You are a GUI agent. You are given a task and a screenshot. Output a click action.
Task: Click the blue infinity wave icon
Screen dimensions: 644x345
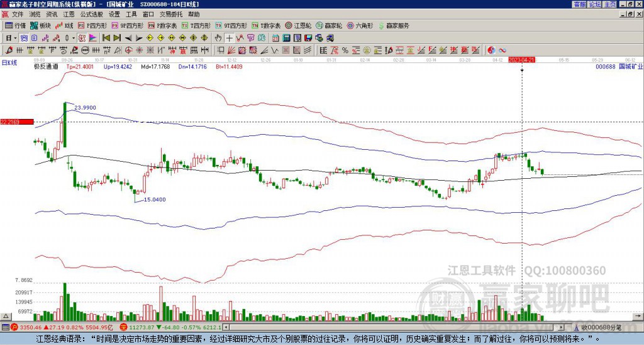502,50
